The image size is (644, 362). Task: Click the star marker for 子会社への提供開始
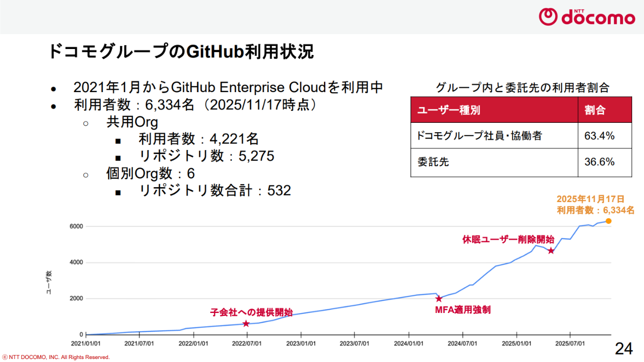246,323
